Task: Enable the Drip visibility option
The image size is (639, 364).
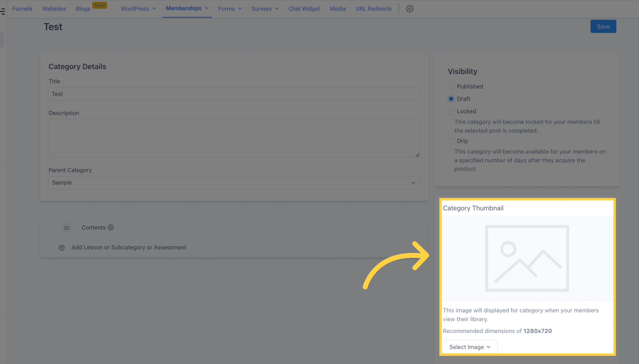Action: [x=451, y=140]
